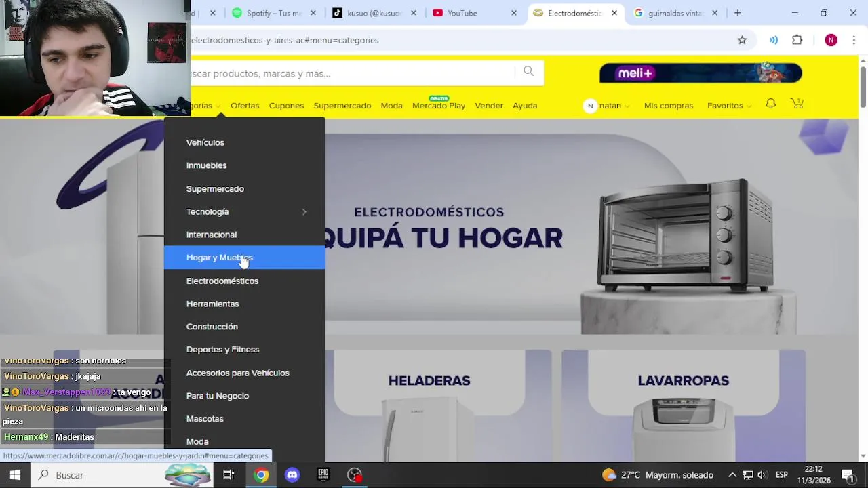868x488 pixels.
Task: Open the notifications bell icon
Action: (770, 104)
